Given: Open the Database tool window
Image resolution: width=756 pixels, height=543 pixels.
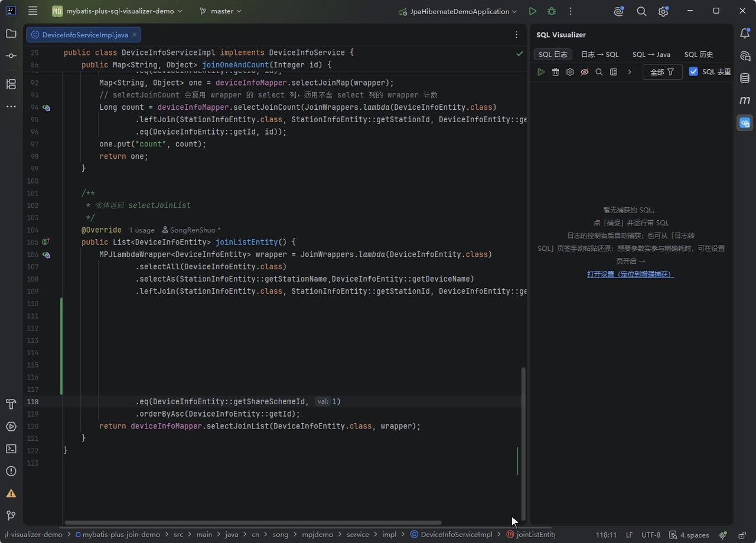Looking at the screenshot, I should 745,78.
